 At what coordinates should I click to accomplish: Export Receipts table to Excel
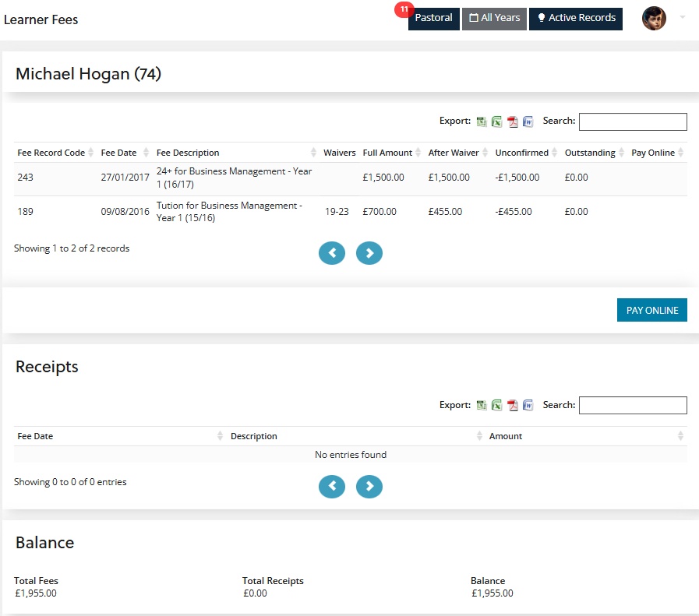coord(496,405)
